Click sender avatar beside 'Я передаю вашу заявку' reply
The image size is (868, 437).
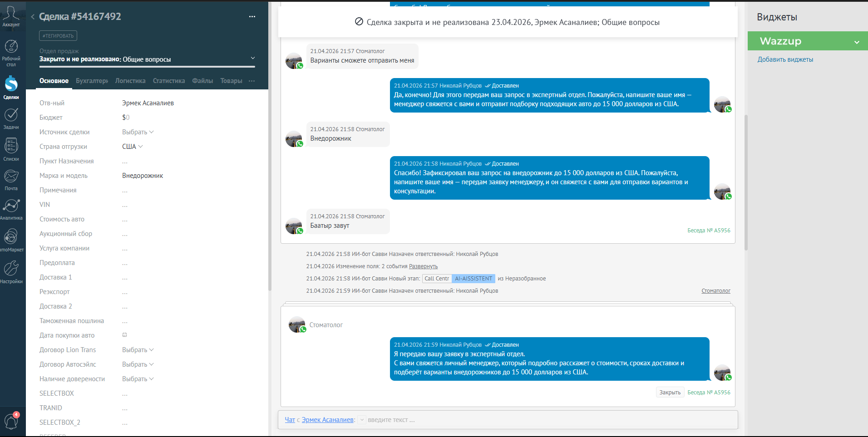(x=722, y=373)
